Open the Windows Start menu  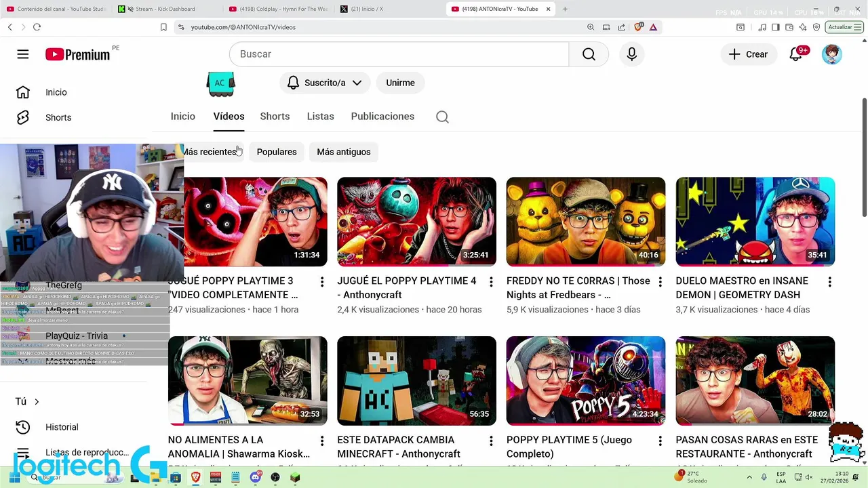(x=14, y=477)
